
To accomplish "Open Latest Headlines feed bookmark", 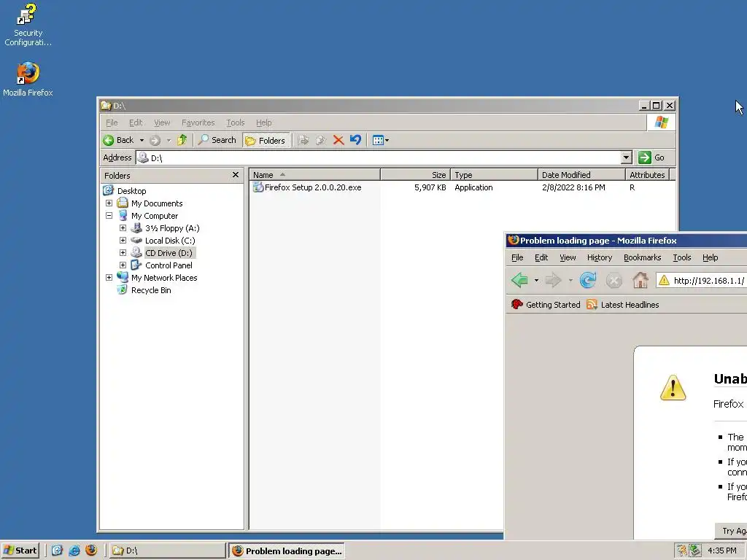I will (x=623, y=305).
